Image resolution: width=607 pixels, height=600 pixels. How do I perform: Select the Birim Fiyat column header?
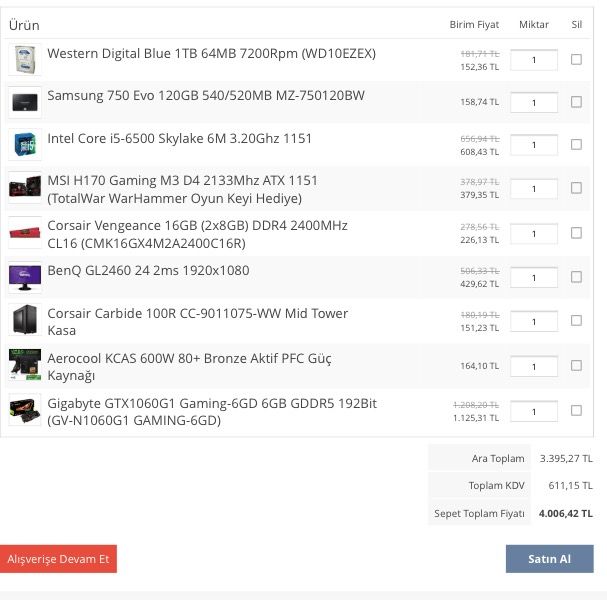tap(474, 24)
